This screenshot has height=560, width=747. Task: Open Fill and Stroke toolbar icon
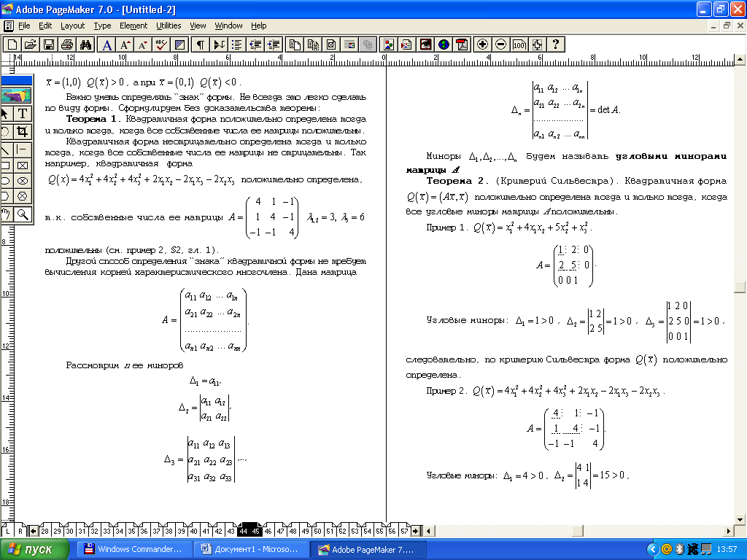(179, 44)
